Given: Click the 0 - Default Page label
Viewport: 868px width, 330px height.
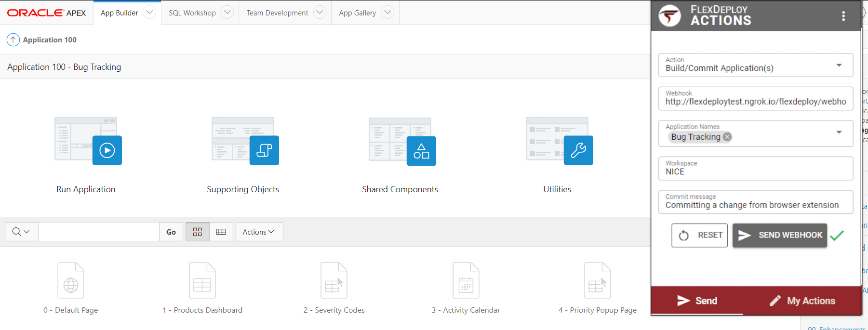Looking at the screenshot, I should pos(71,310).
